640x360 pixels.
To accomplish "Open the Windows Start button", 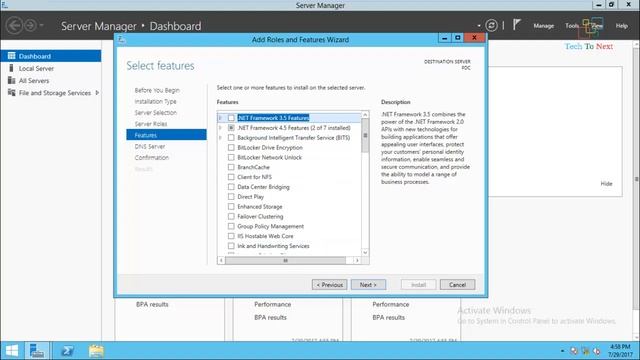I will (12, 351).
